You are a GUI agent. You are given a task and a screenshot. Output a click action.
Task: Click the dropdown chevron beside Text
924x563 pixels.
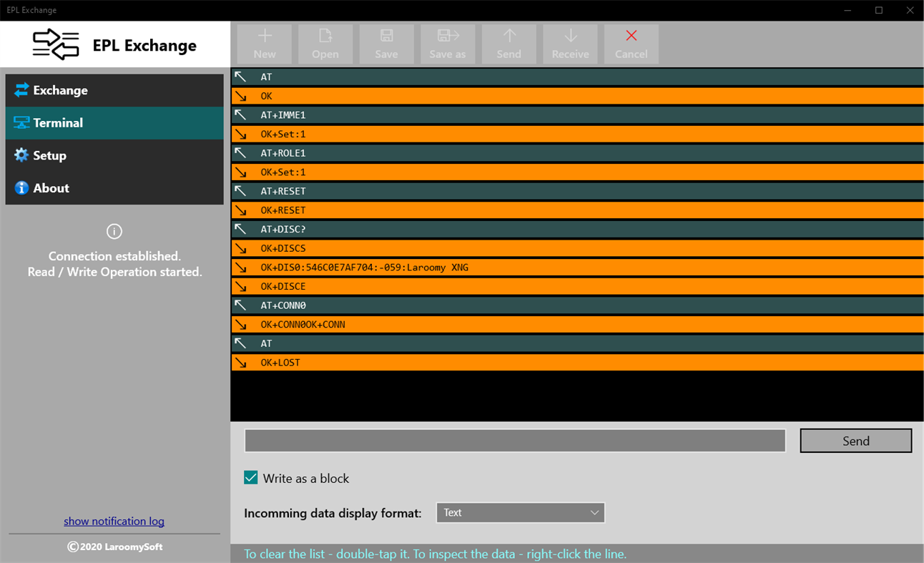tap(594, 512)
